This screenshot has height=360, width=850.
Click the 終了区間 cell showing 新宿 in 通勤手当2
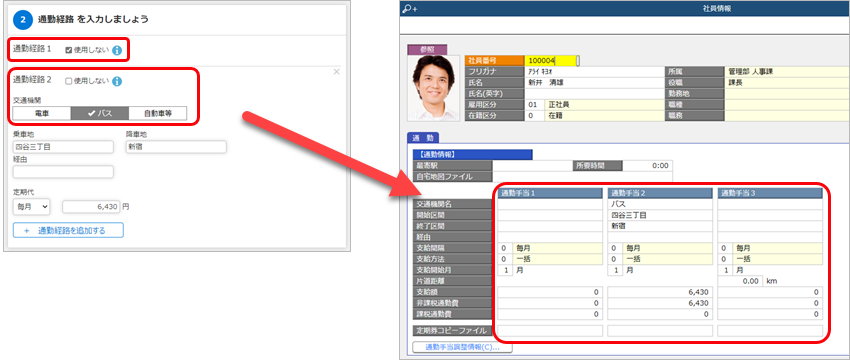point(660,226)
